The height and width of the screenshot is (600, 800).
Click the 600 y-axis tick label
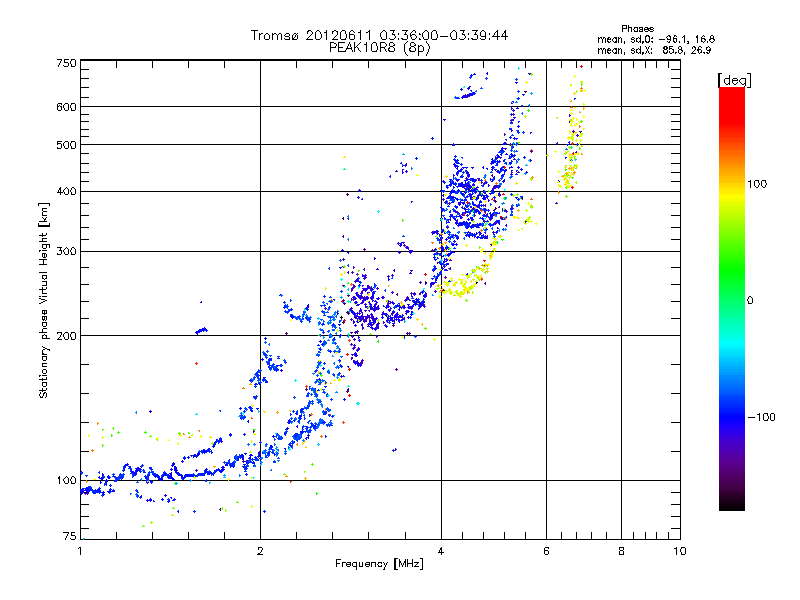coord(66,107)
